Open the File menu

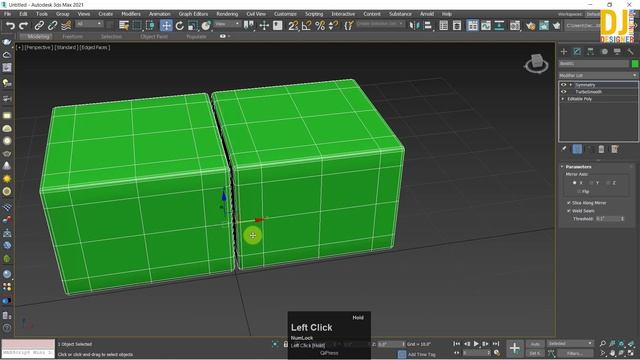(7, 14)
